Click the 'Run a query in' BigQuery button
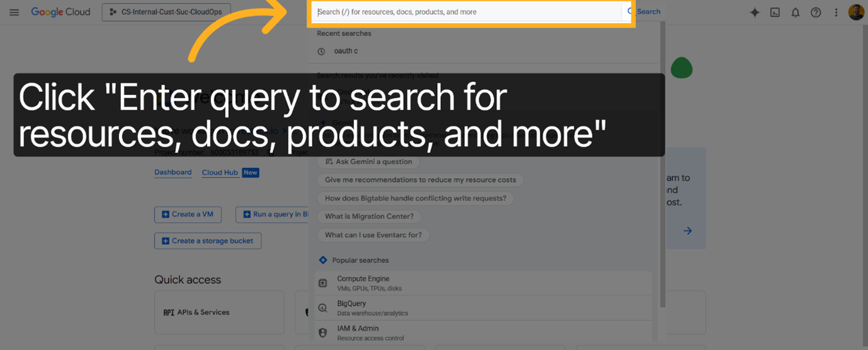This screenshot has height=350, width=868. [x=273, y=214]
